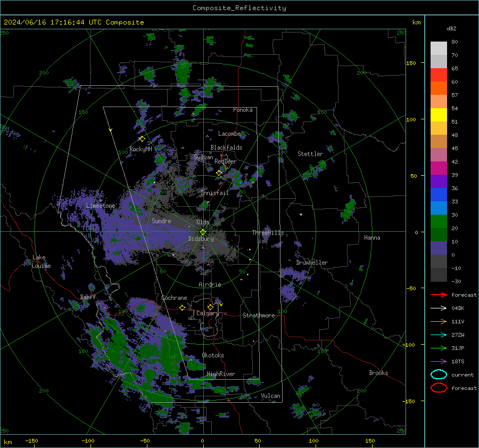
Task: Click the yellow diamond radar site marker at Didsbury
Action: click(x=203, y=232)
